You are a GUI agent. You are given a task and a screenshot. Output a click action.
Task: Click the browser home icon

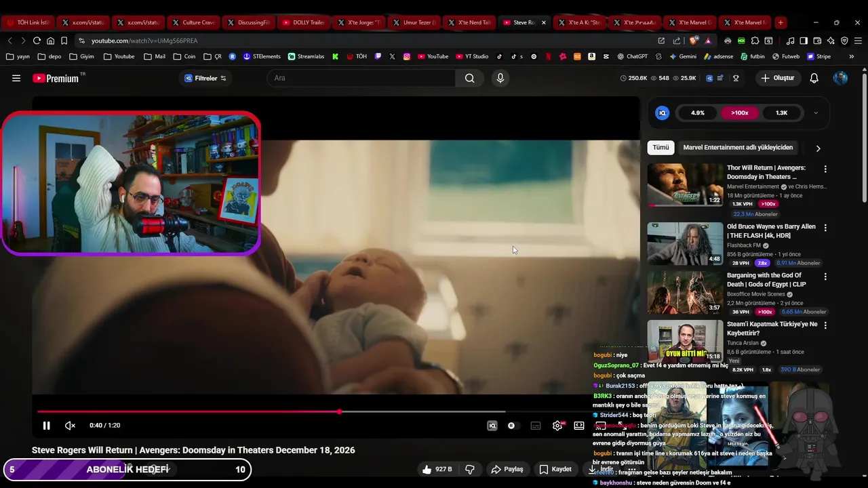[x=50, y=41]
